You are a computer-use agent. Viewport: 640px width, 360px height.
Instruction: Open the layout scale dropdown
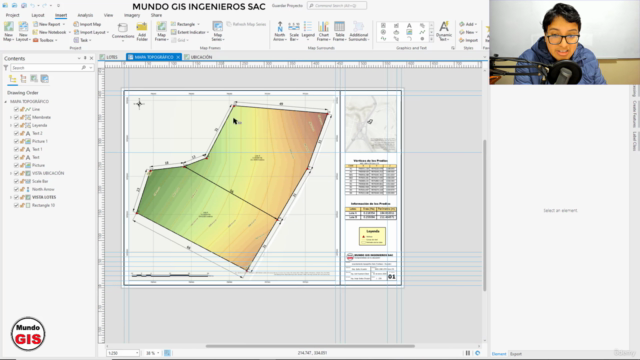[137, 353]
